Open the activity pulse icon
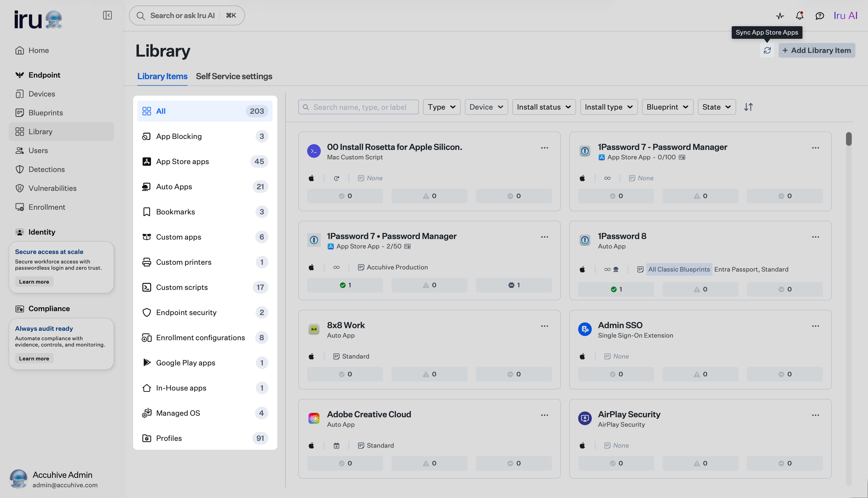The width and height of the screenshot is (868, 498). [780, 16]
